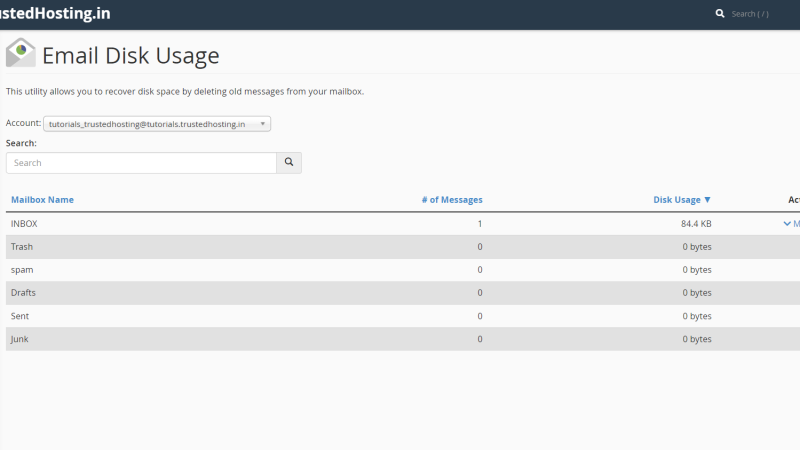Click the dropdown arrow in Account selector
This screenshot has width=800, height=450.
262,124
